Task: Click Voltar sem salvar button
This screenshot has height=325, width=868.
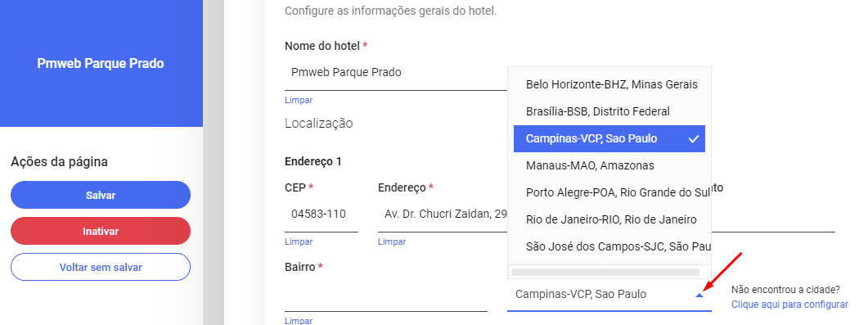Action: (100, 268)
